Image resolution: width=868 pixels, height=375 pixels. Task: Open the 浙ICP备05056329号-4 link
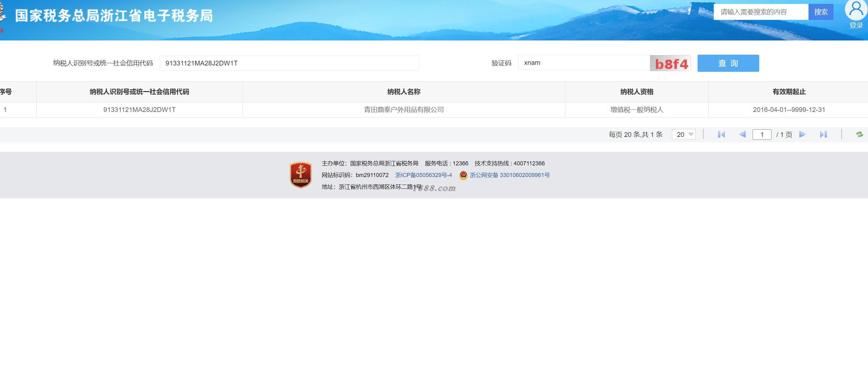click(423, 175)
